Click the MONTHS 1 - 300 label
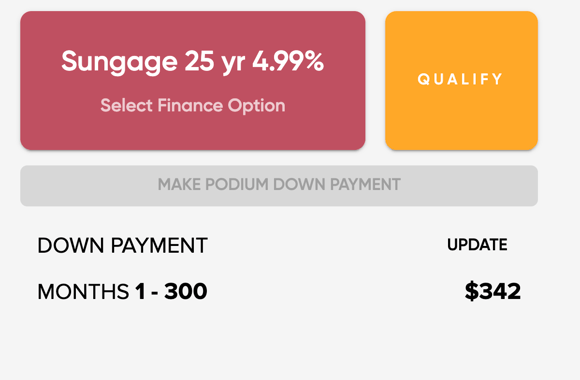Image resolution: width=580 pixels, height=380 pixels. (x=122, y=291)
